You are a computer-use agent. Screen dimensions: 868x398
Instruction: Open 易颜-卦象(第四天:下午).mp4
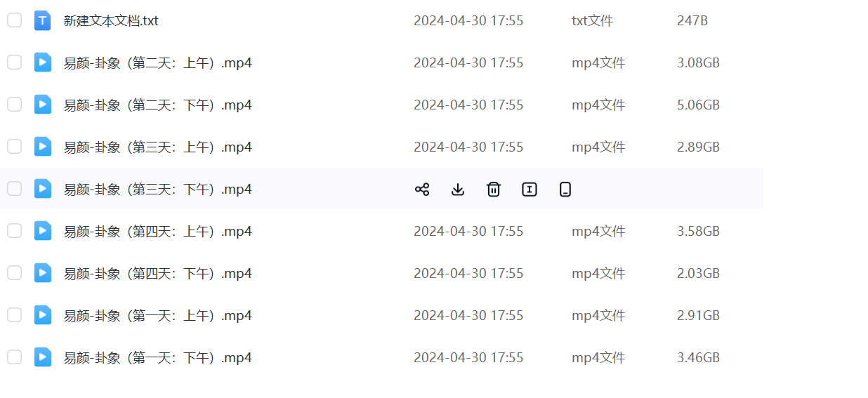tap(157, 274)
